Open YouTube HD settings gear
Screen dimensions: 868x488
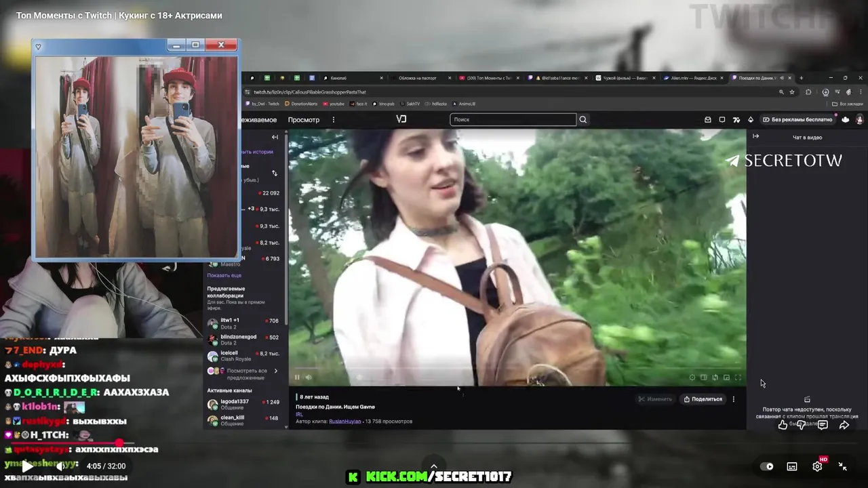[818, 466]
